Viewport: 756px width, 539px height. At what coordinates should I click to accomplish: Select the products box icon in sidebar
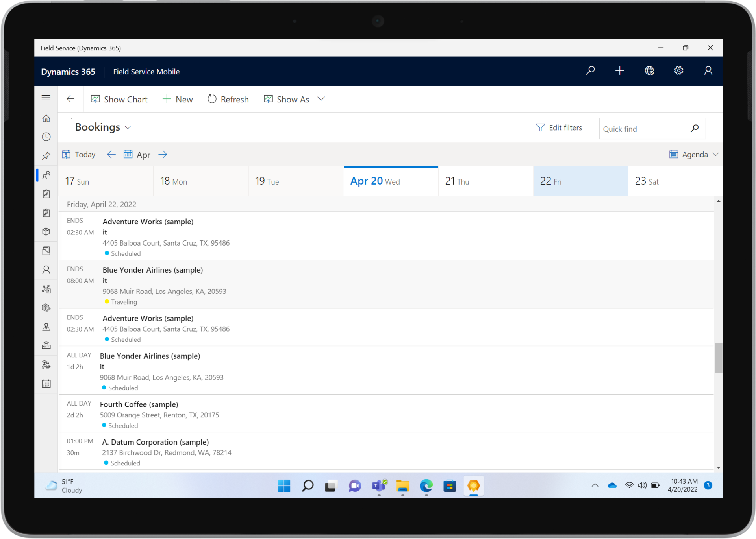(46, 231)
